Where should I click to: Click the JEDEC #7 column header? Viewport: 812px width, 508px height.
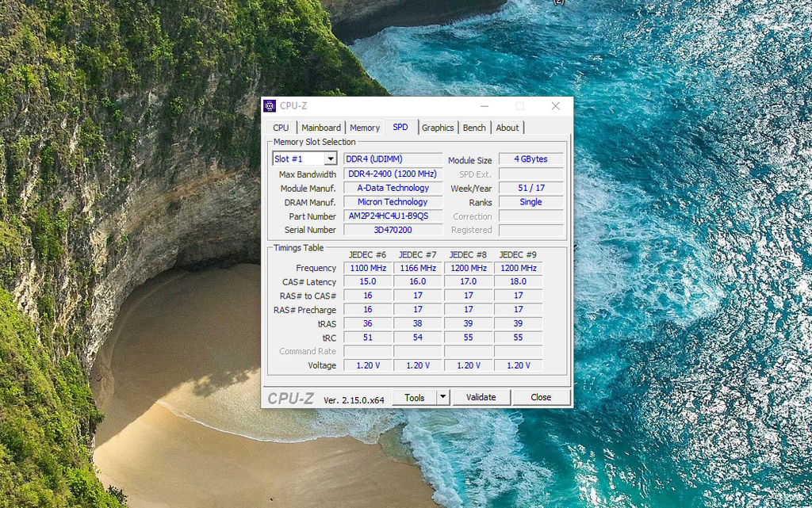418,254
